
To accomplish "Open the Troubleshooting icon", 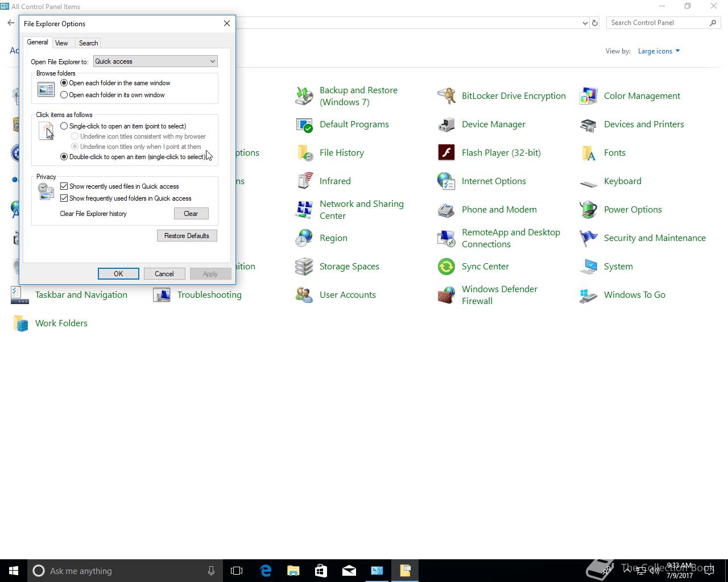I will click(162, 295).
